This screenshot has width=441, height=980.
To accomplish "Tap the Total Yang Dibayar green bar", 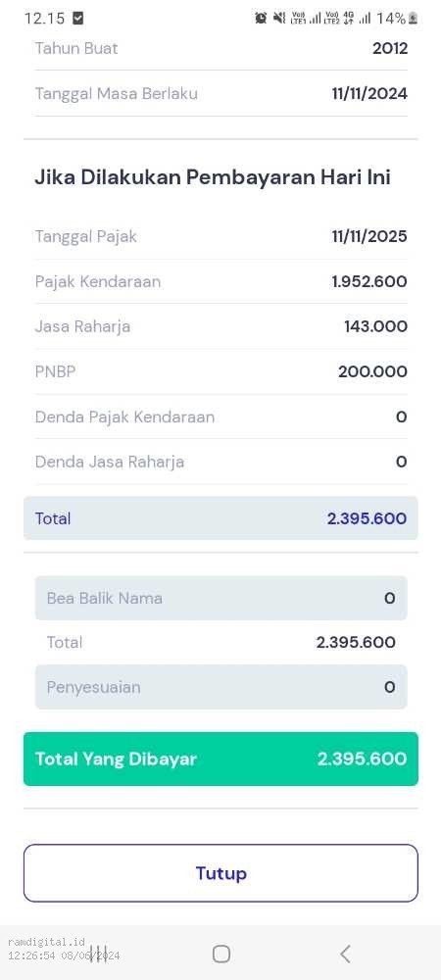I will click(x=220, y=759).
